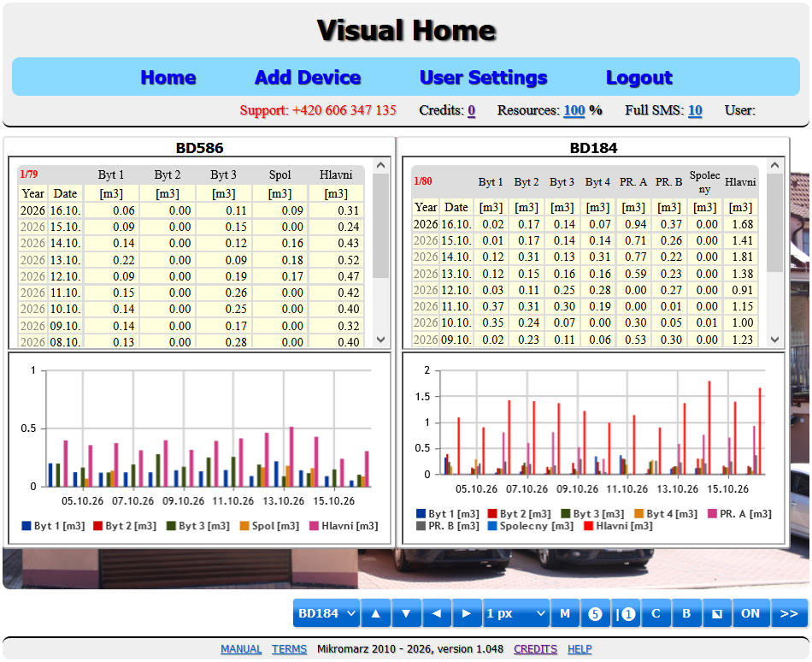The image size is (812, 662).
Task: Click the BD586 panel title
Action: pos(199,148)
